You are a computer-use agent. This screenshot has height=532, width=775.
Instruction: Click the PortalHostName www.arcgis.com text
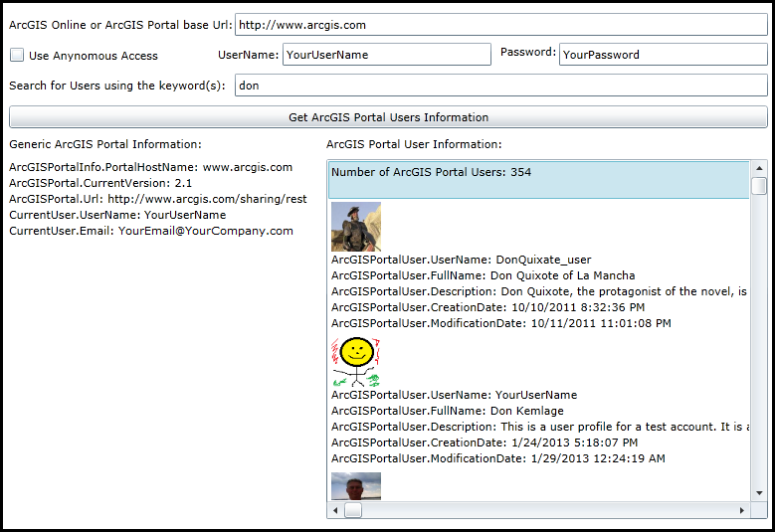point(151,167)
